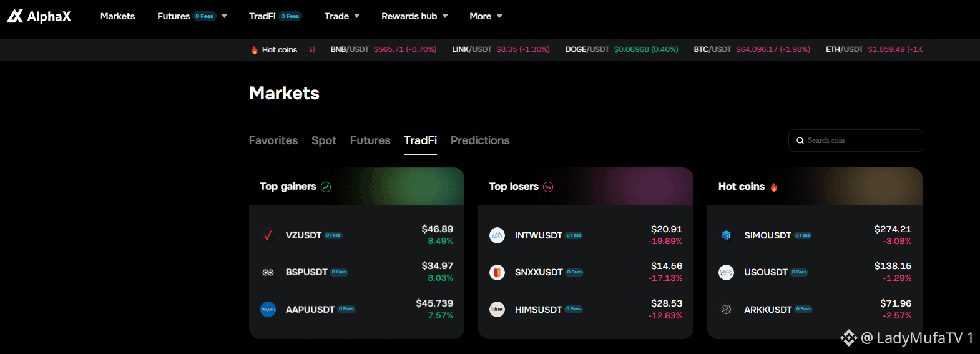Click the search magnifier icon

[800, 140]
